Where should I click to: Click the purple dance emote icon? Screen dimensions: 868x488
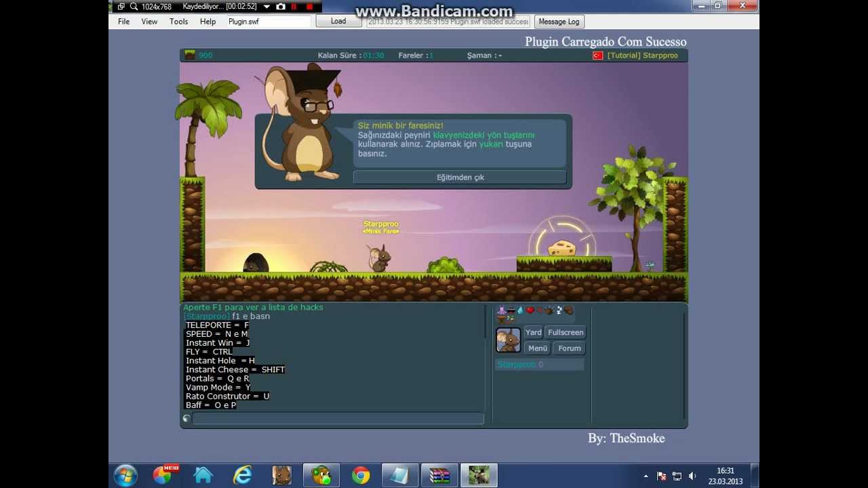501,310
